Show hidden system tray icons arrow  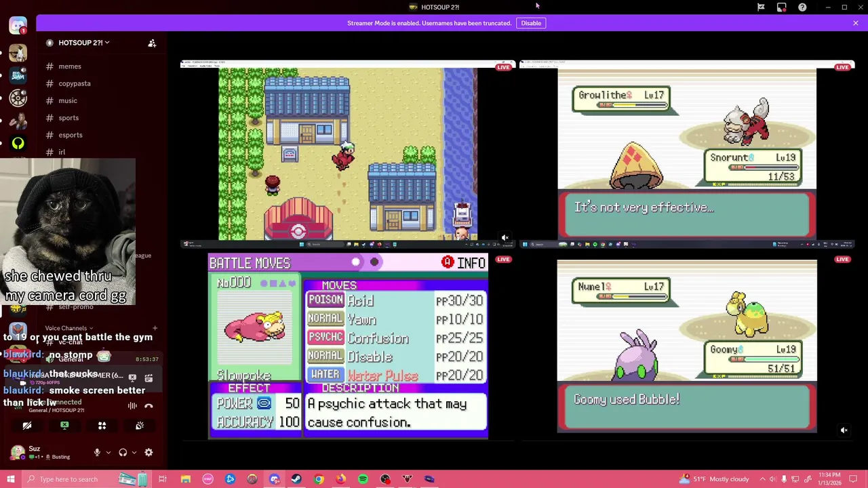[x=762, y=479]
